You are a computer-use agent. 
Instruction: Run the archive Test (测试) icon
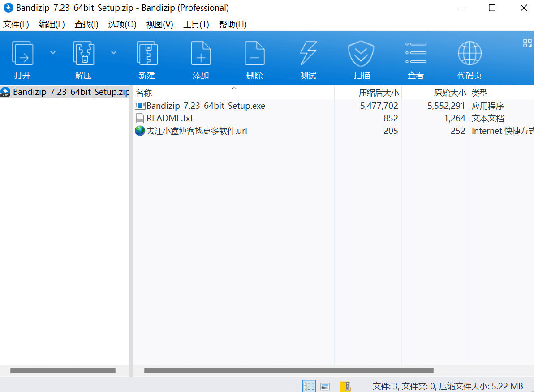tap(308, 53)
